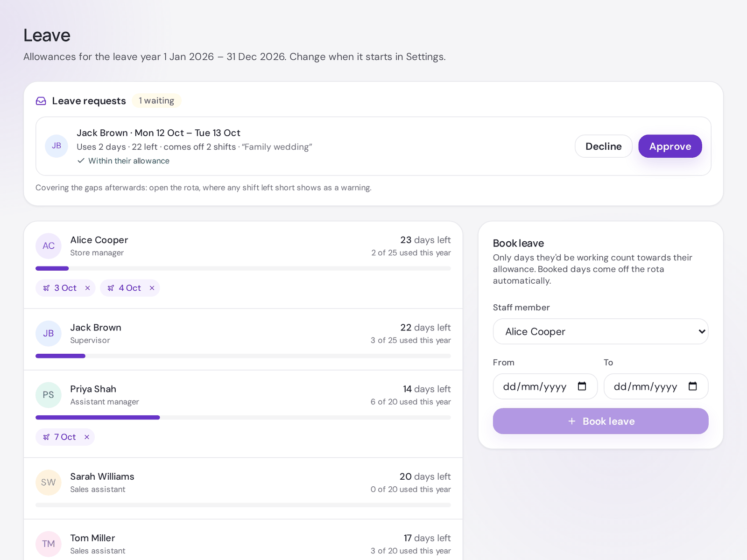Remove Priya Shah's 7 Oct leave

coord(86,437)
